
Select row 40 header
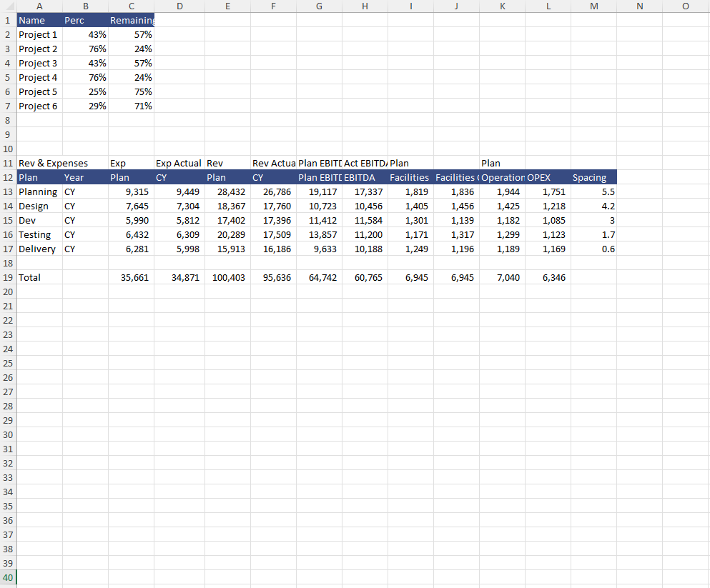pyautogui.click(x=8, y=577)
